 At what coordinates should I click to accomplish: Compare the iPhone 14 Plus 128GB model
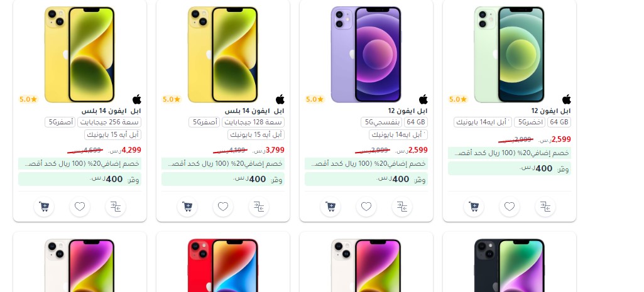coord(259,207)
